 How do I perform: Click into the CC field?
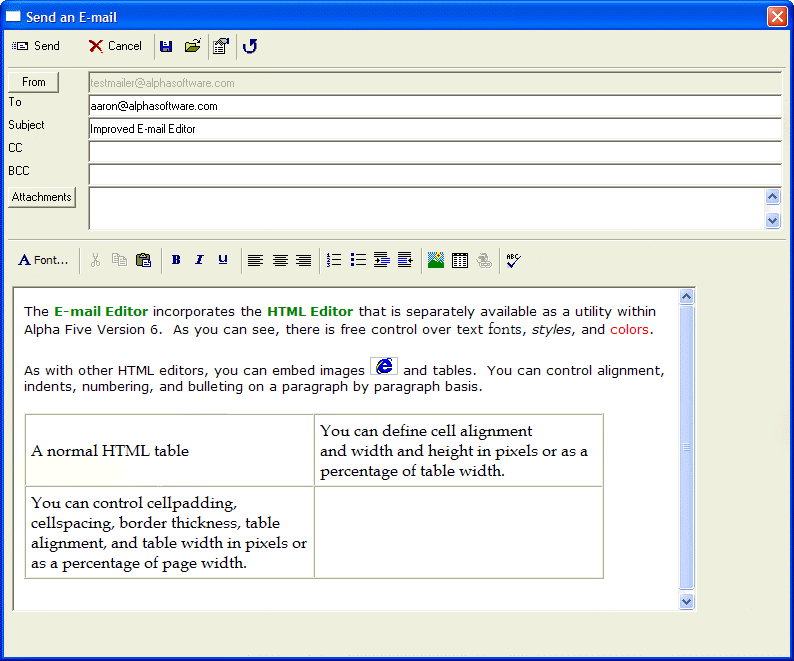435,151
